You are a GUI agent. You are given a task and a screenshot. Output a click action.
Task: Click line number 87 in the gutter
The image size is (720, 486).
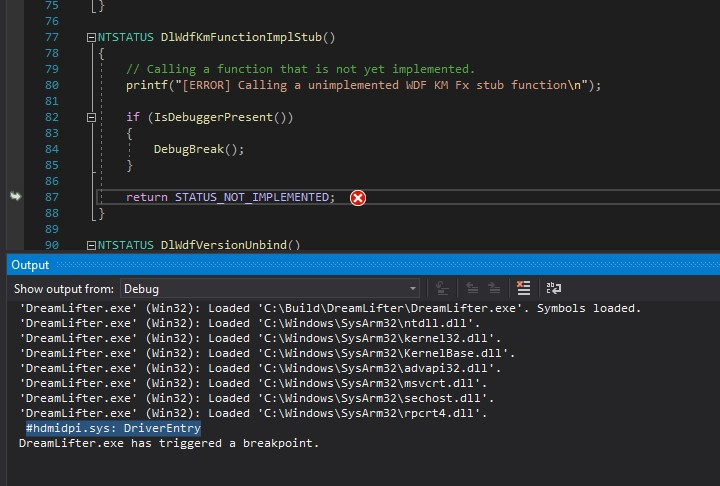52,197
